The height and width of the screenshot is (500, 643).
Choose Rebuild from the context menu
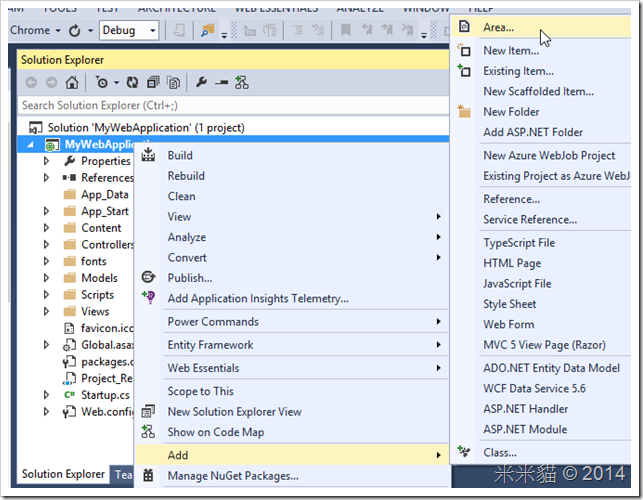pos(292,176)
